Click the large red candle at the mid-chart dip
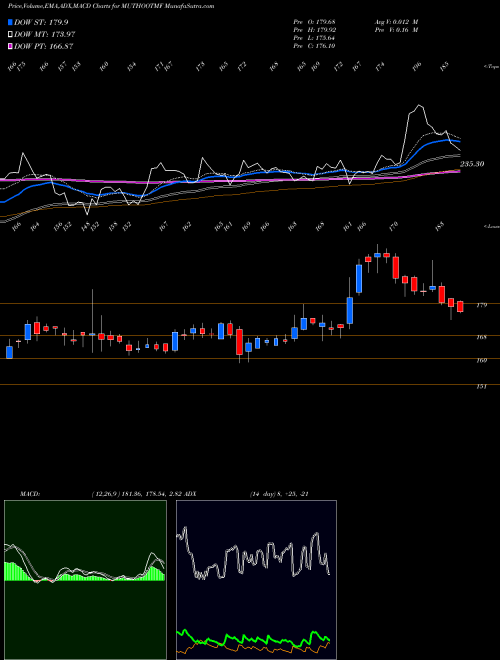 [239, 342]
